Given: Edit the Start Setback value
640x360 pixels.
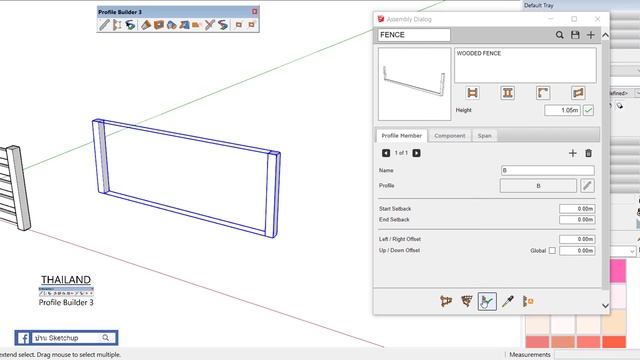Looking at the screenshot, I should click(577, 209).
